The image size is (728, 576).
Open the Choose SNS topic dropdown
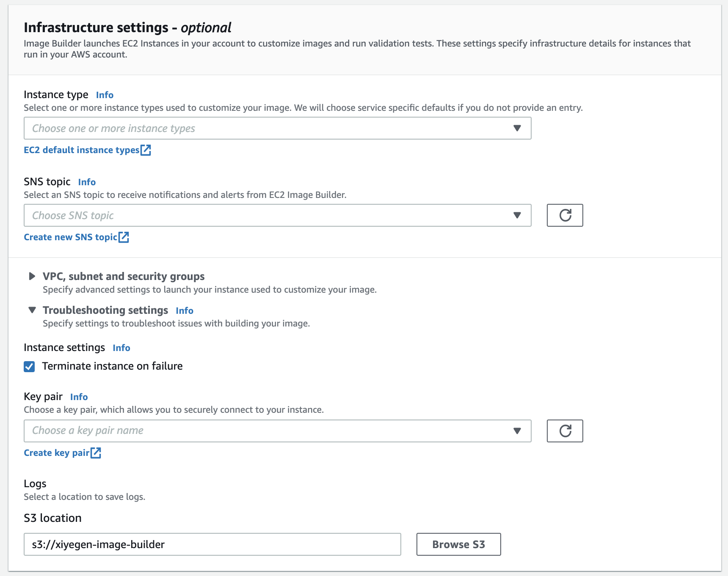(x=277, y=215)
